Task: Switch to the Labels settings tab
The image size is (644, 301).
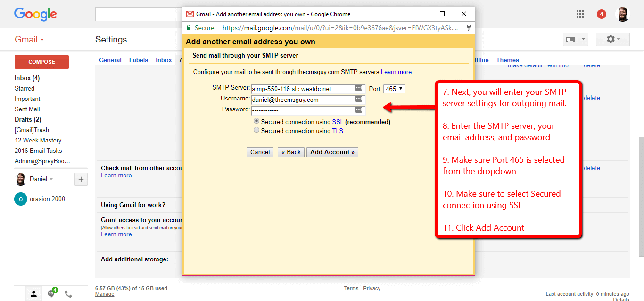Action: coord(139,60)
